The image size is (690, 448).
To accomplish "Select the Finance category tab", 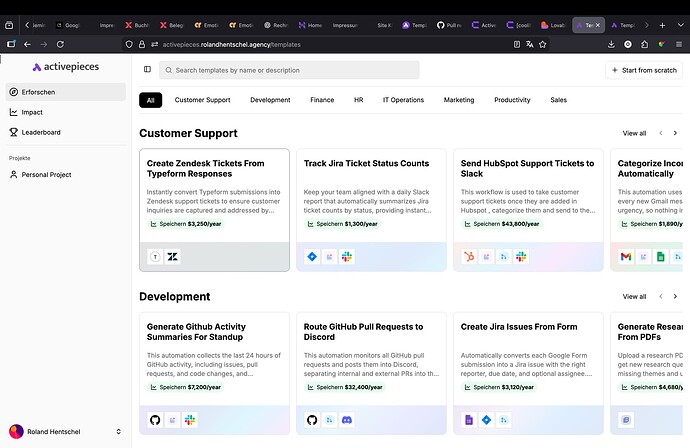I will [x=322, y=100].
